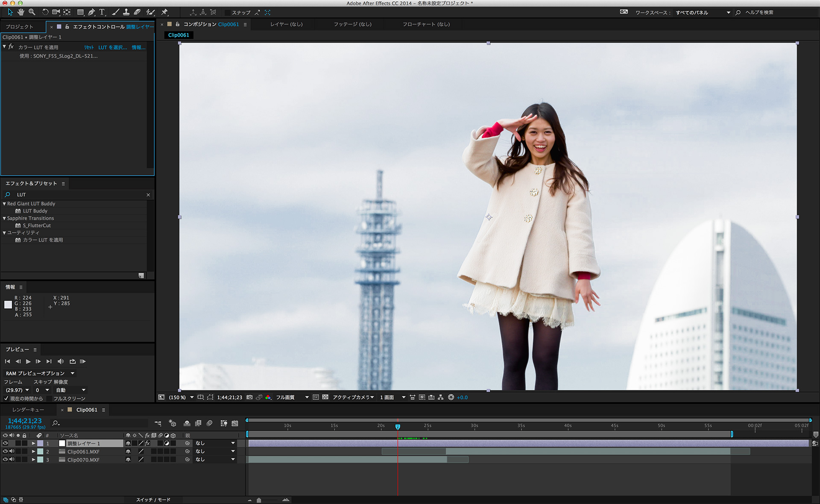Image resolution: width=820 pixels, height=504 pixels.
Task: Click the リセット effect button
Action: click(x=89, y=47)
